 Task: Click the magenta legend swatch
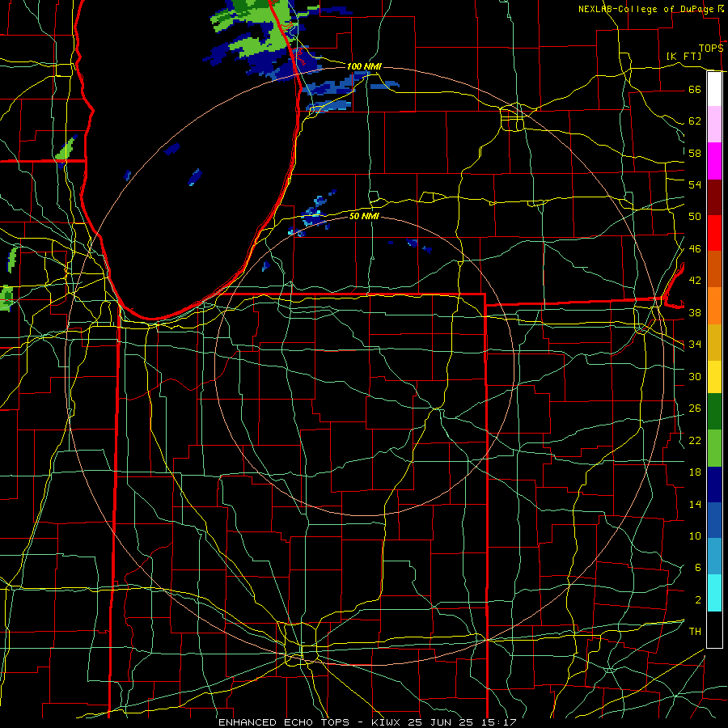[714, 161]
